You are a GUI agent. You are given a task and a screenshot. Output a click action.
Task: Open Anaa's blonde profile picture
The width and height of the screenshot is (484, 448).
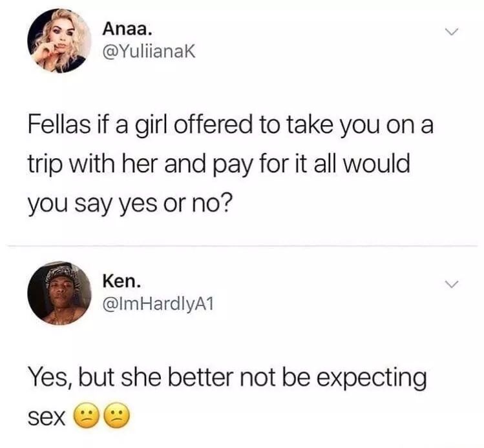[x=59, y=41]
